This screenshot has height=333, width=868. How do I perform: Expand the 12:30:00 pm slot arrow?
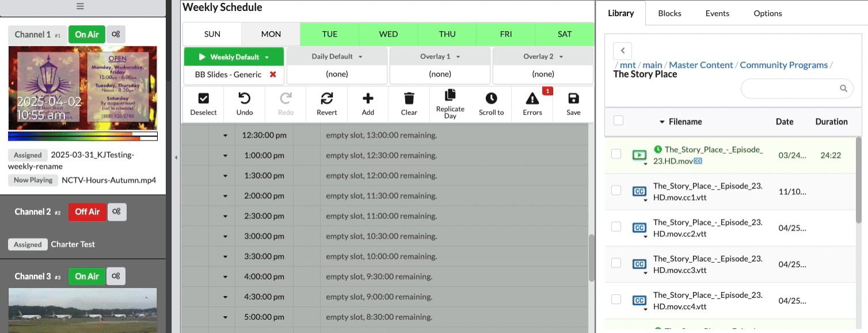coord(225,135)
